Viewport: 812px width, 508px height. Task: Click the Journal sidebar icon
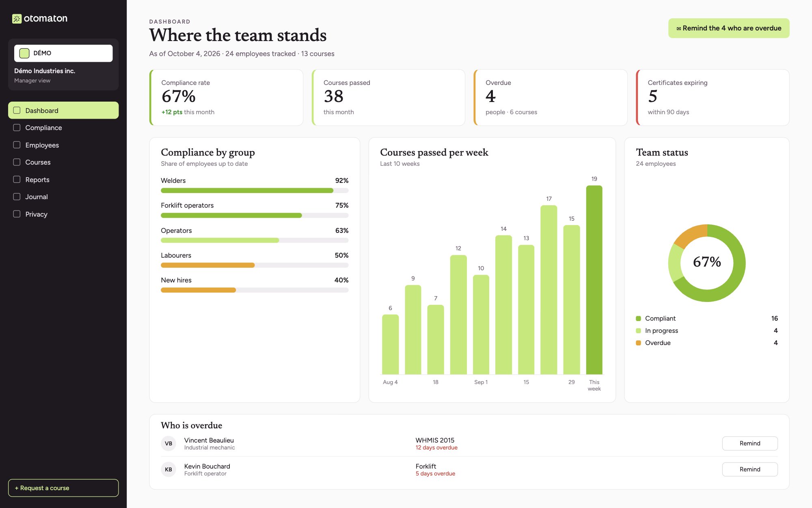[17, 197]
